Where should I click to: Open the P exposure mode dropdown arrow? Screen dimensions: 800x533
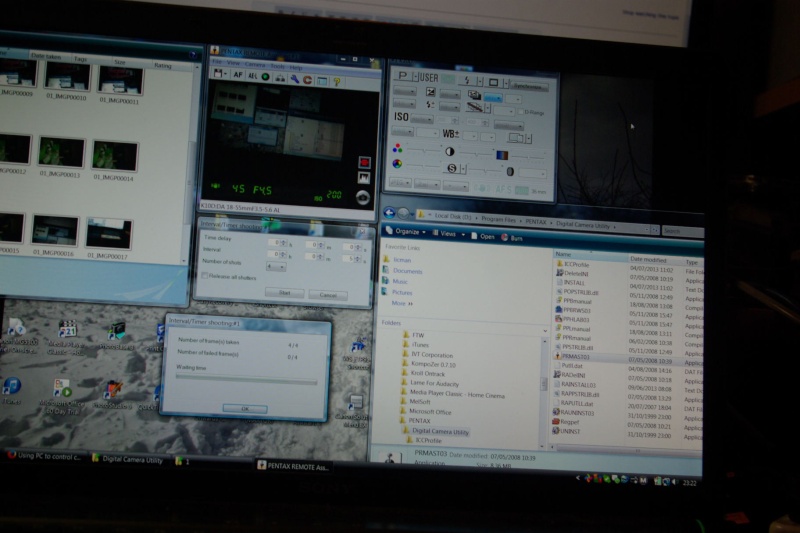point(415,77)
